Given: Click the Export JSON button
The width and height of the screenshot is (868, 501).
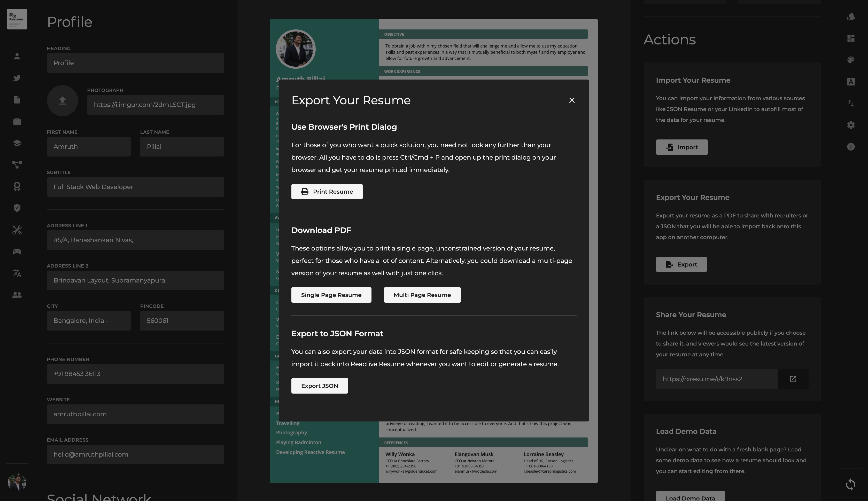Looking at the screenshot, I should coord(319,386).
